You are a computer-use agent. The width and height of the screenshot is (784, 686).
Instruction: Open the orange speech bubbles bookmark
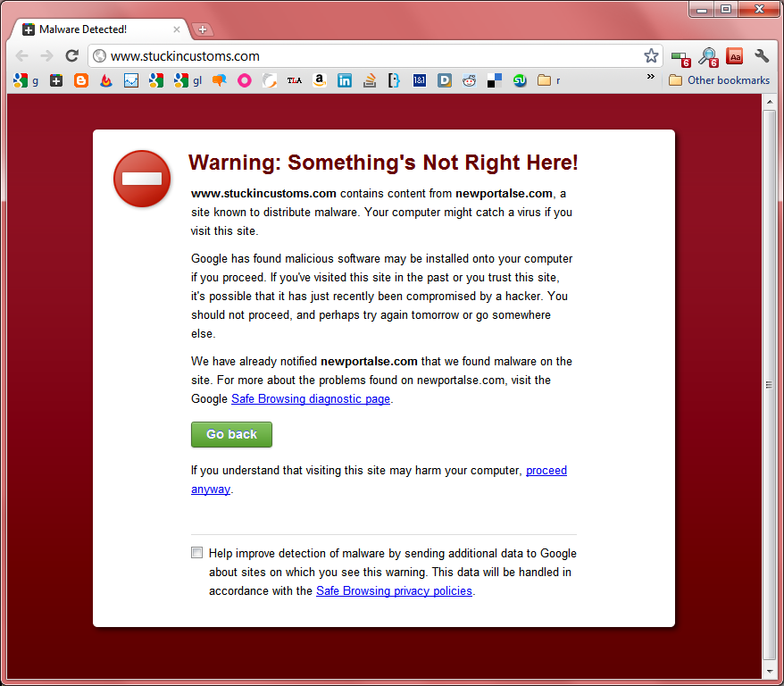(220, 80)
